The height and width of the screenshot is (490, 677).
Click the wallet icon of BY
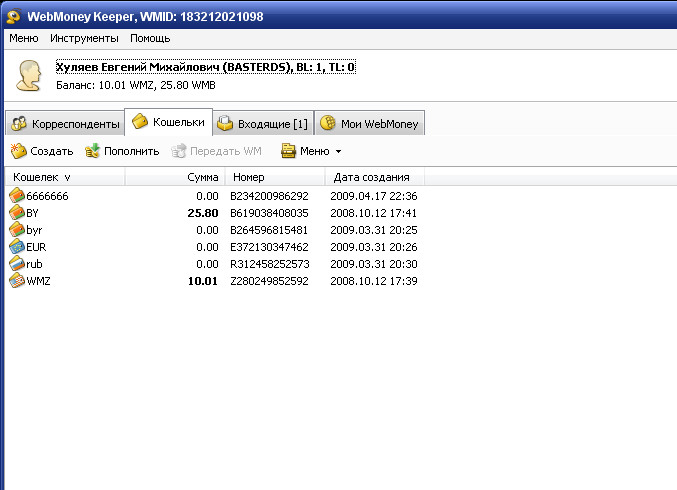point(17,213)
